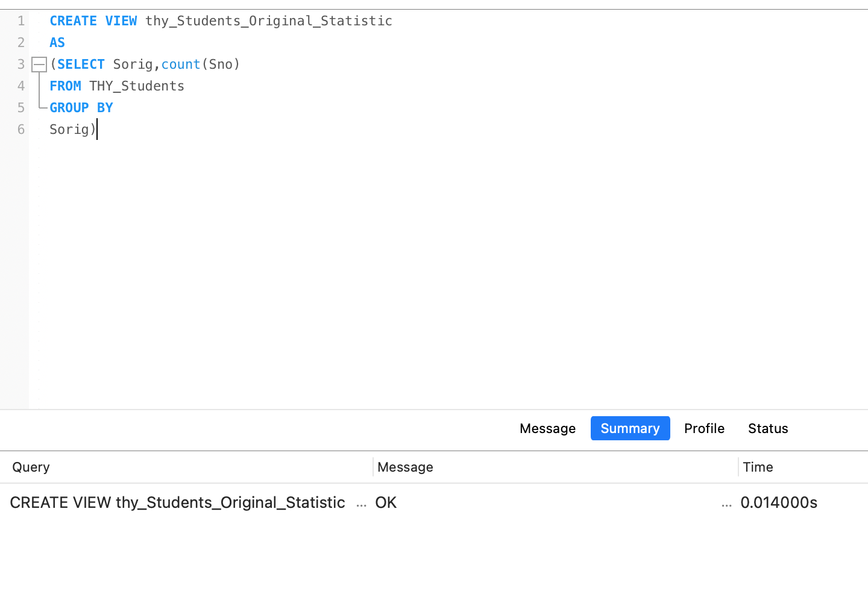This screenshot has width=868, height=614.
Task: Click the count function in the editor
Action: [180, 65]
